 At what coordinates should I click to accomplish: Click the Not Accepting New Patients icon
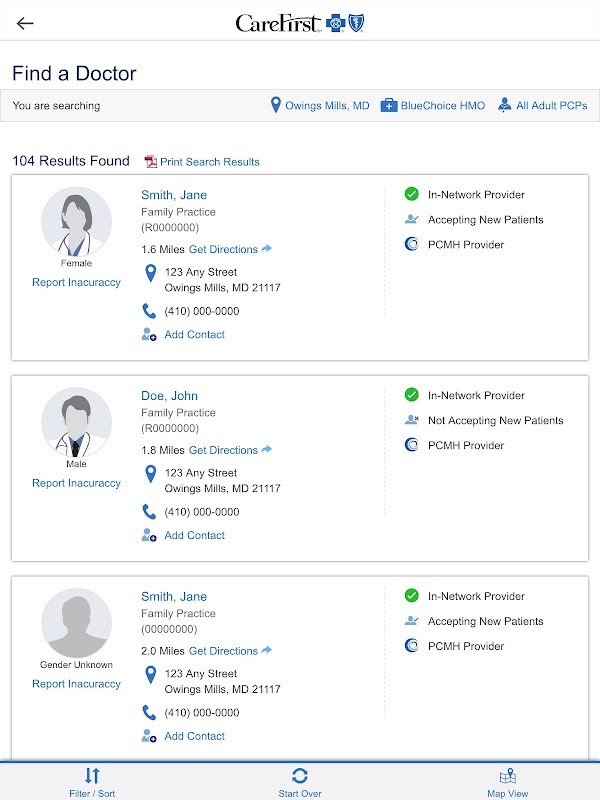(x=411, y=420)
